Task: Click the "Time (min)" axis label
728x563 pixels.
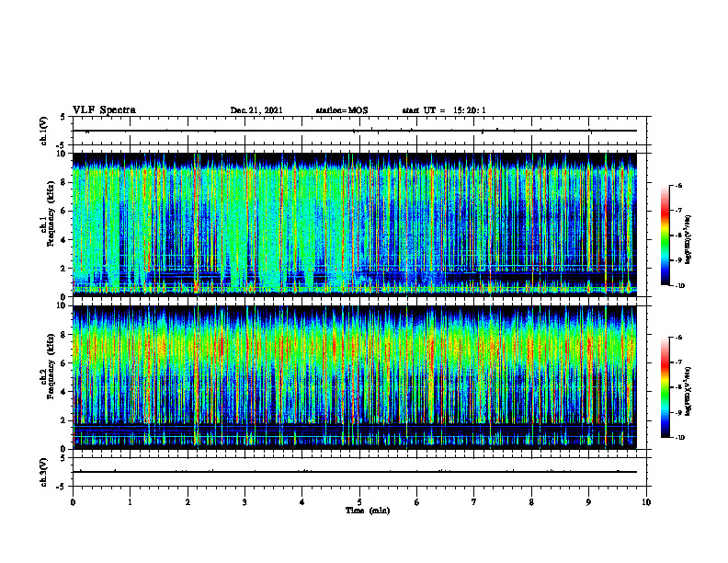Action: click(368, 511)
